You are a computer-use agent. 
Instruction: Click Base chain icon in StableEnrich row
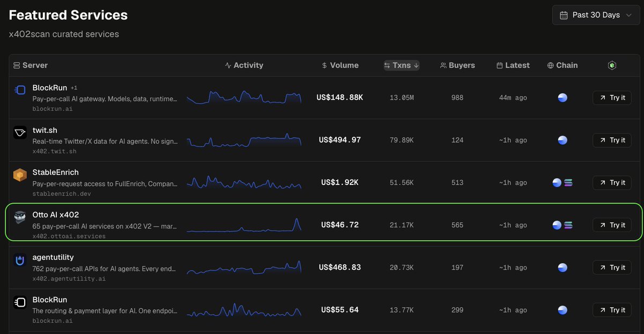pyautogui.click(x=557, y=183)
